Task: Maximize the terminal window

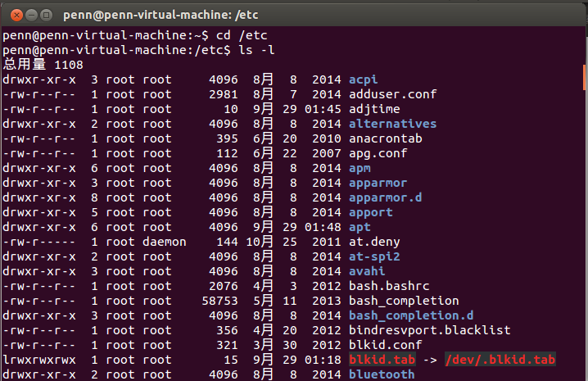Action: [46, 16]
